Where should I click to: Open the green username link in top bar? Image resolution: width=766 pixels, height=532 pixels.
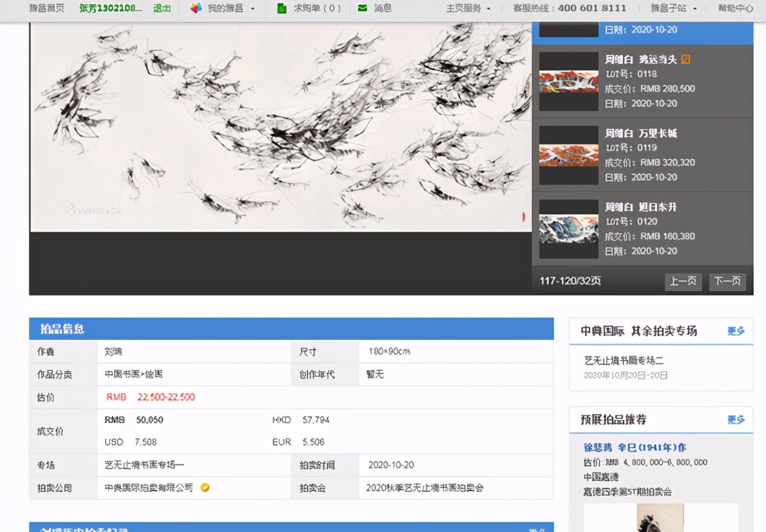(111, 9)
